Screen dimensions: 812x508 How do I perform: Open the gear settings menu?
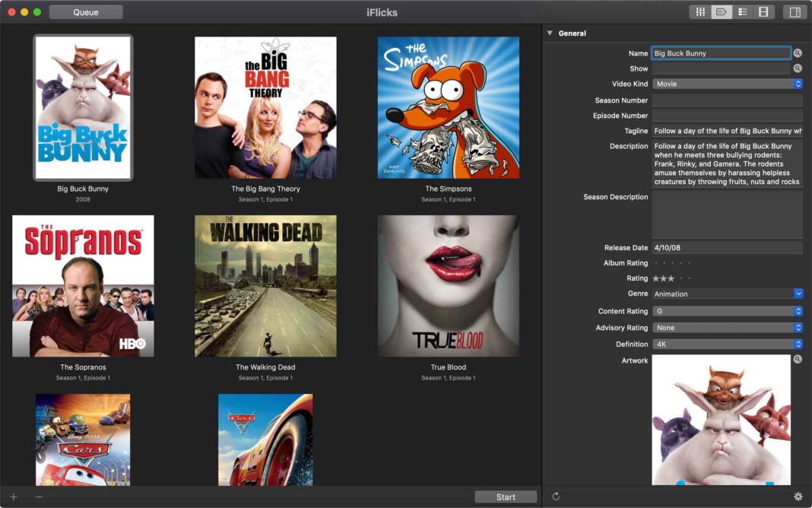click(x=798, y=497)
